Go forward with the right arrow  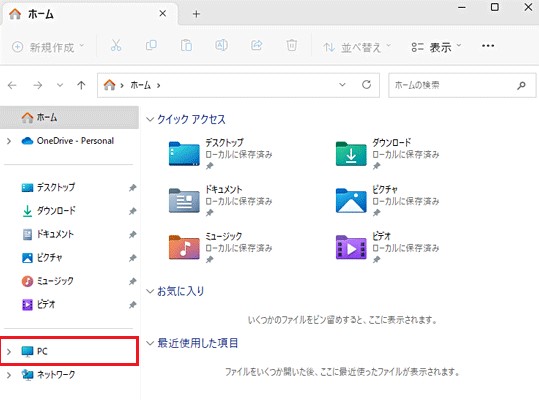pos(37,85)
